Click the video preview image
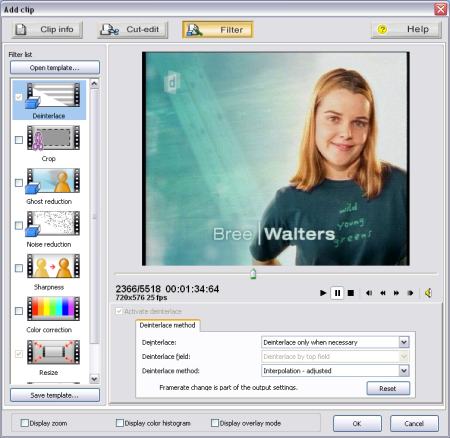The height and width of the screenshot is (438, 450). pos(276,159)
